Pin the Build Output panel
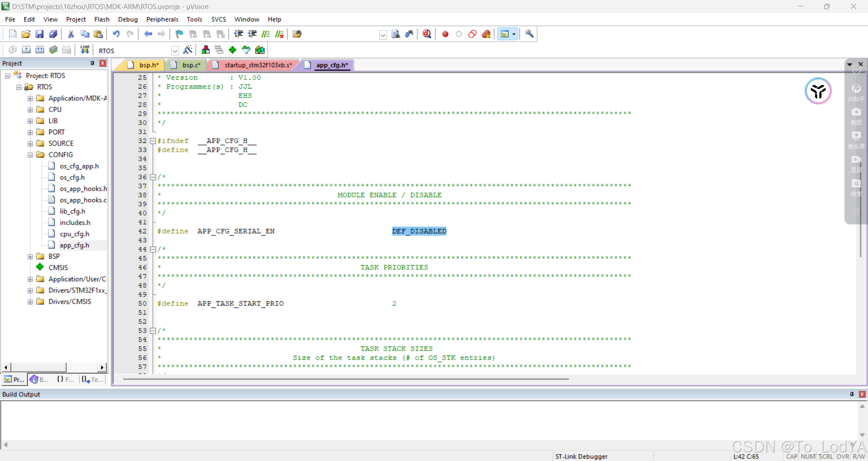Image resolution: width=868 pixels, height=461 pixels. tap(852, 394)
